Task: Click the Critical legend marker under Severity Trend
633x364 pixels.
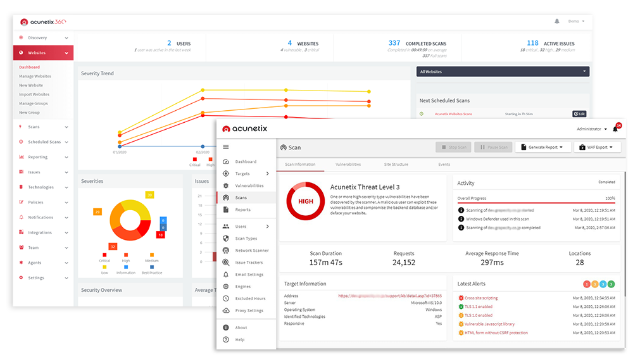Action: pos(194,160)
